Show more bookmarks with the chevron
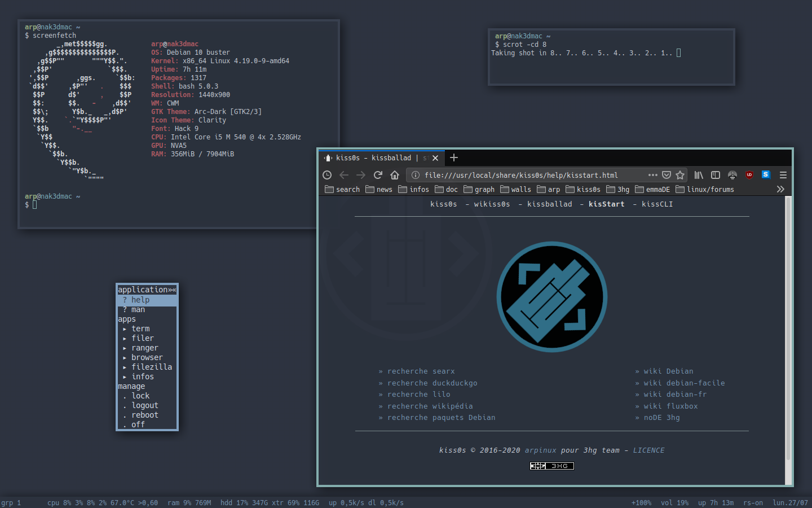Screen dimensions: 812x508 (x=780, y=189)
